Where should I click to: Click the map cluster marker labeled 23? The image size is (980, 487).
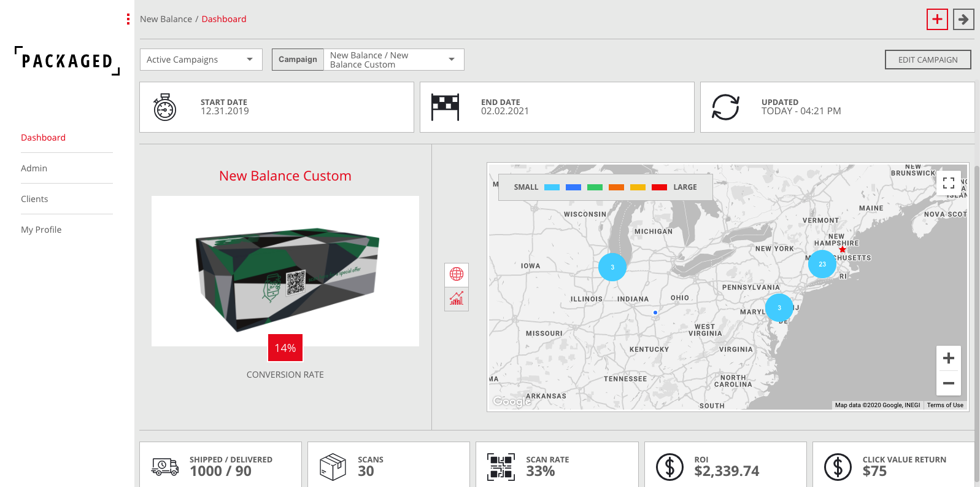[822, 264]
